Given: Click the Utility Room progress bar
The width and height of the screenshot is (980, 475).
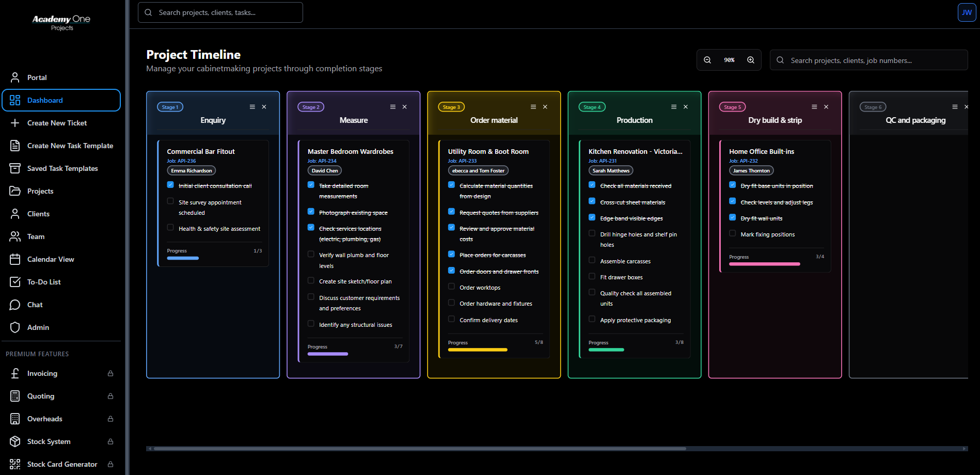Looking at the screenshot, I should [x=496, y=350].
